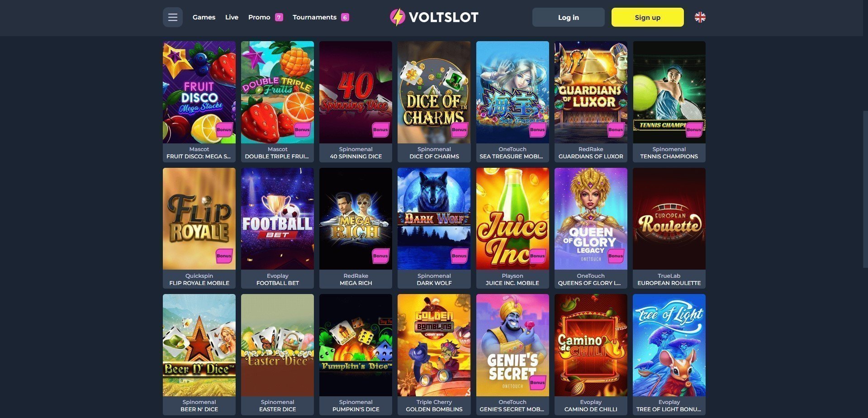Image resolution: width=868 pixels, height=418 pixels.
Task: Click Bonus badge on Fruit Disco
Action: pos(224,129)
